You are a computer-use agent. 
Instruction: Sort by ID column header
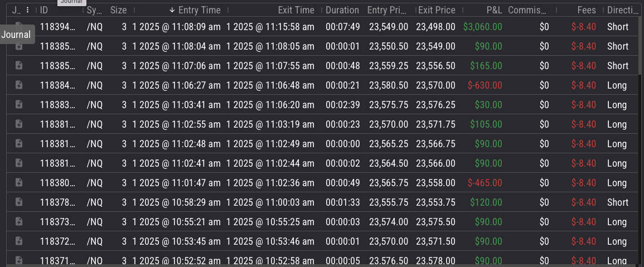(x=44, y=10)
